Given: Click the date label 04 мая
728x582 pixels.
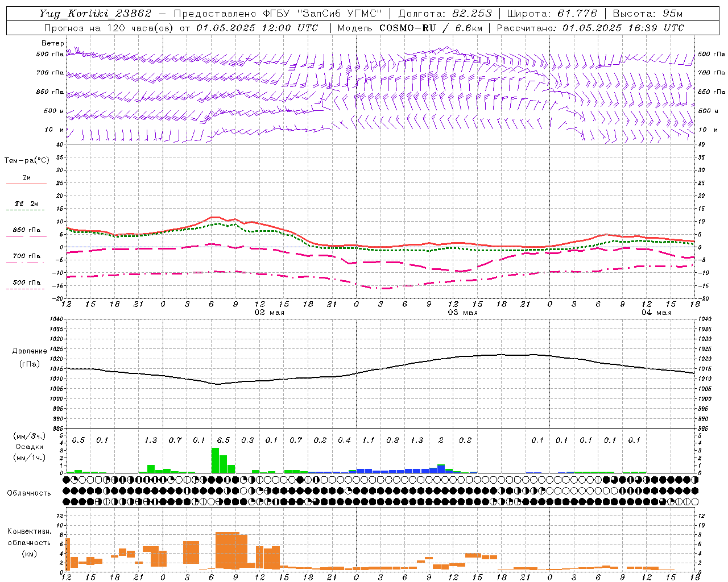Looking at the screenshot, I should (656, 313).
